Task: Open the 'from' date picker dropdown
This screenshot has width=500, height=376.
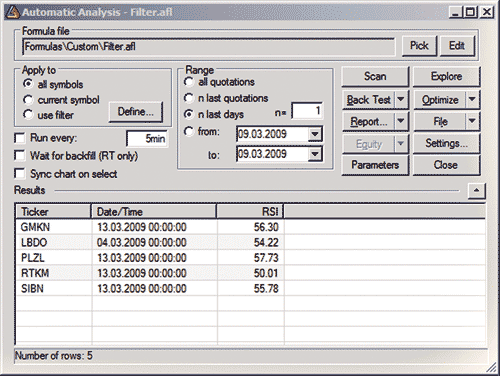Action: click(315, 134)
